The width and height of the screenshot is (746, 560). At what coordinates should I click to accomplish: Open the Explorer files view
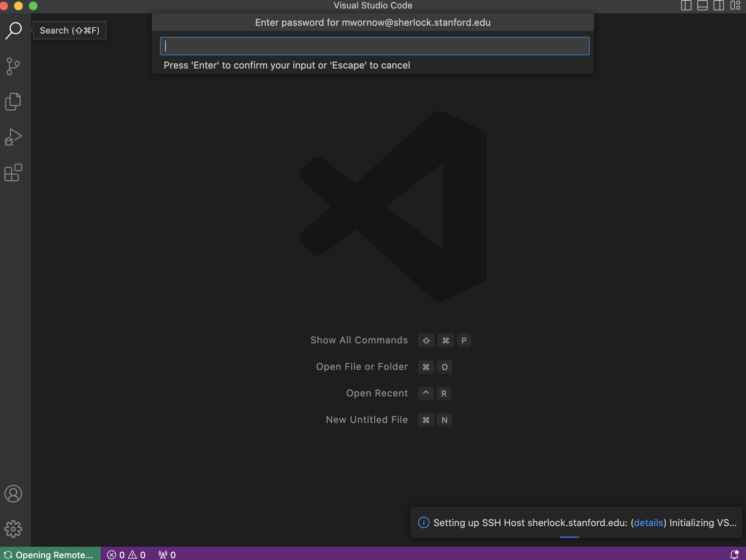pyautogui.click(x=14, y=101)
